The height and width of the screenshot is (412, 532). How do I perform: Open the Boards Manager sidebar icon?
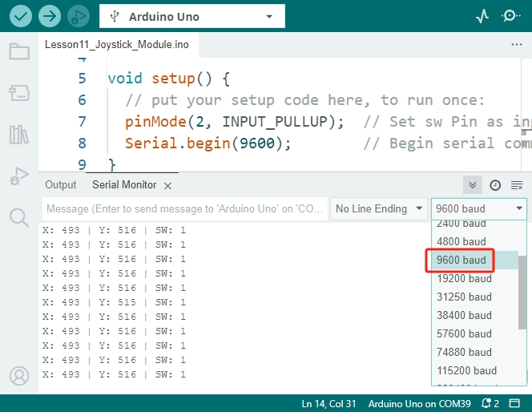tap(19, 93)
